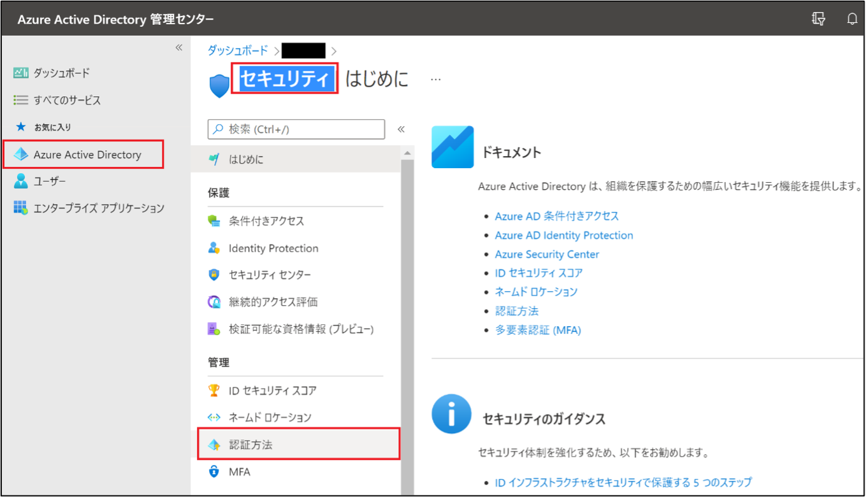This screenshot has width=868, height=500.
Task: Click the ダッシュボード breadcrumb link
Action: [x=238, y=51]
